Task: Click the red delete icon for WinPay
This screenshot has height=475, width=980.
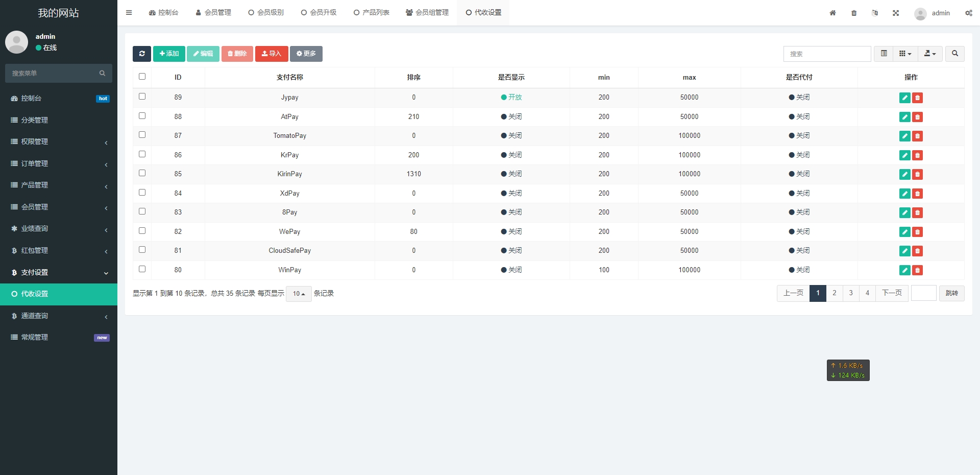Action: click(917, 270)
